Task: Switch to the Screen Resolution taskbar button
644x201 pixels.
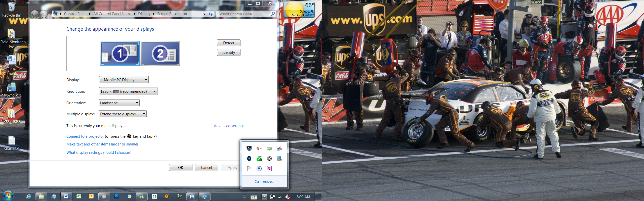Action: tap(205, 196)
